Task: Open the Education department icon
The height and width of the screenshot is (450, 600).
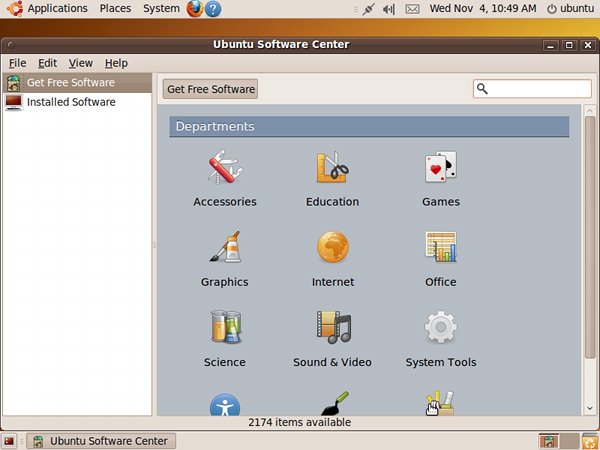Action: (x=333, y=167)
